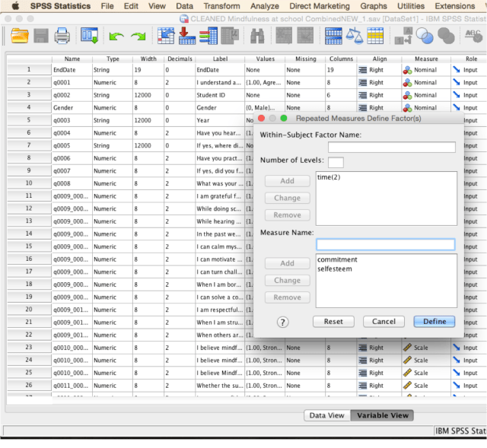Click Value Labels toolbar icon
The width and height of the screenshot is (487, 448).
coord(403,36)
